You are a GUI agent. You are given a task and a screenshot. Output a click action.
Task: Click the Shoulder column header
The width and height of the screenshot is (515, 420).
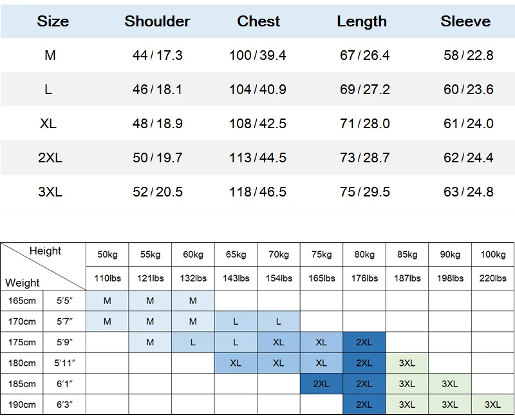[157, 21]
